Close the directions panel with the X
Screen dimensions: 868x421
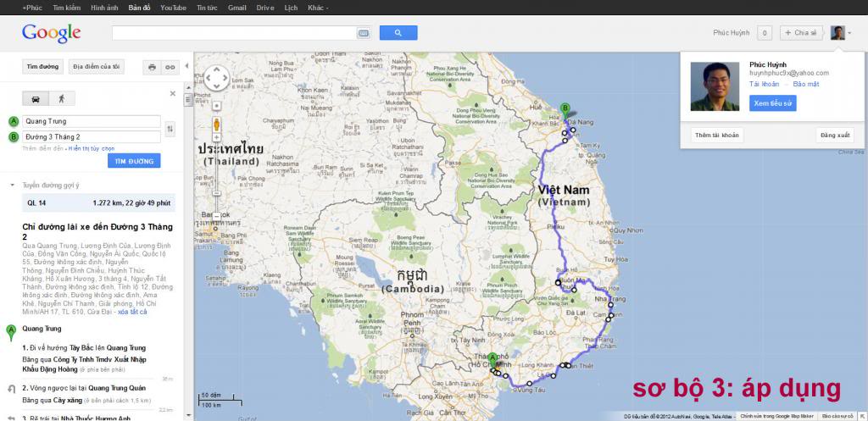(x=173, y=93)
